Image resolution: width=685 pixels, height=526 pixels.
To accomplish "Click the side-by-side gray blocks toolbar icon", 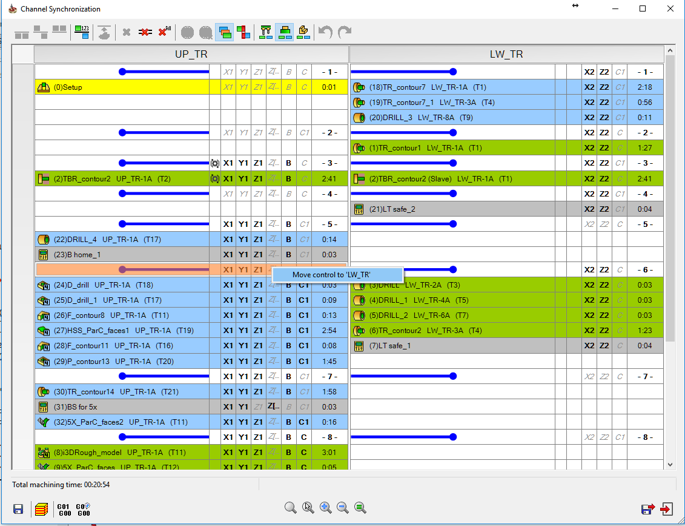I will [x=59, y=30].
